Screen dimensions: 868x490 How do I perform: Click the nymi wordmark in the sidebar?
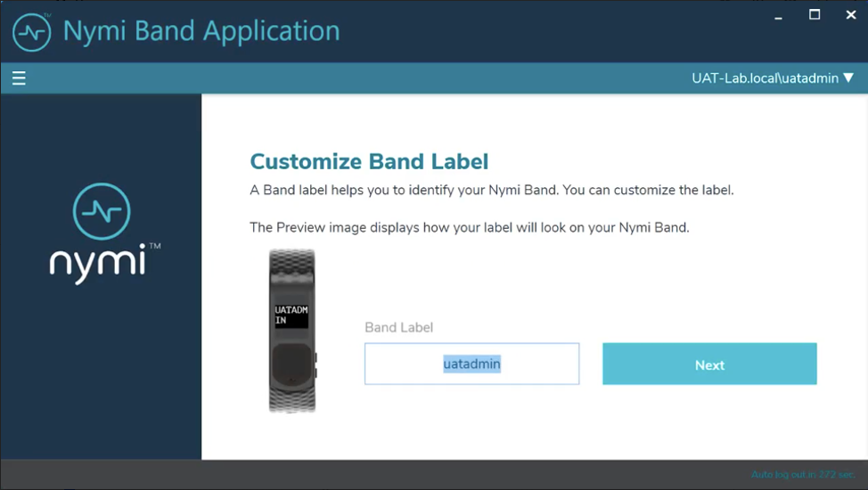(101, 262)
